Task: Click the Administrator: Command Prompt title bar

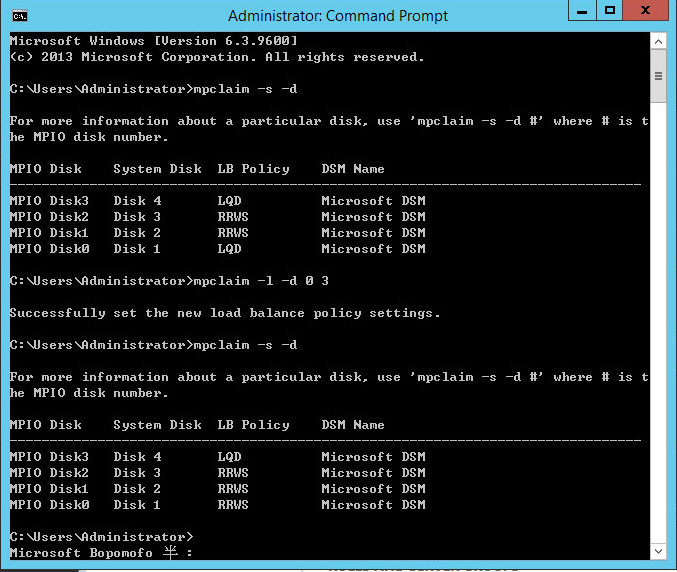Action: coord(338,16)
